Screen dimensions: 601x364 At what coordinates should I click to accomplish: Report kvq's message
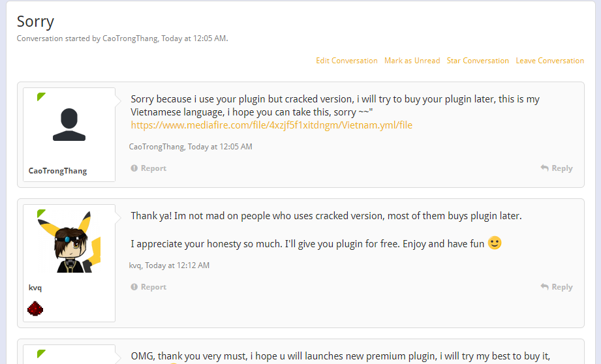[149, 287]
